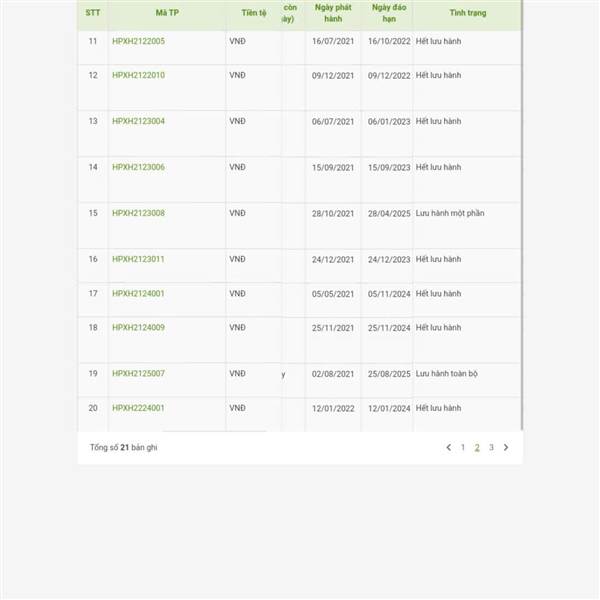Click the Mã TP column header
Screen dimensions: 600x600
167,13
